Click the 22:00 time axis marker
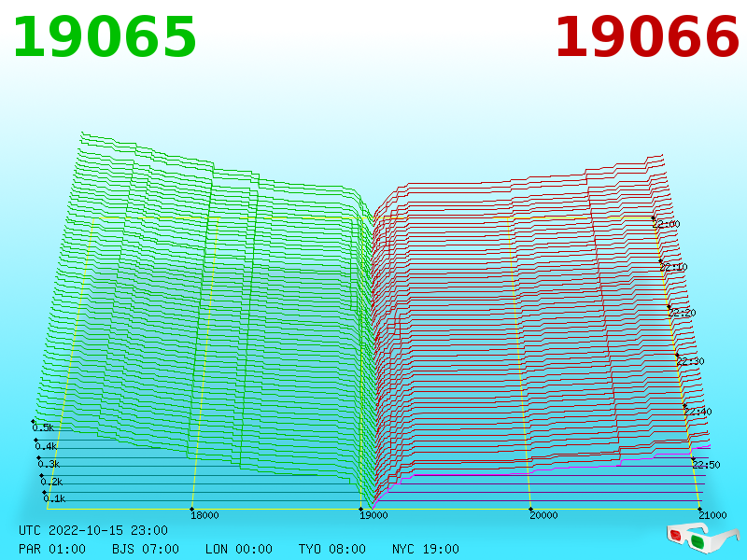747x560 pixels. (x=667, y=224)
